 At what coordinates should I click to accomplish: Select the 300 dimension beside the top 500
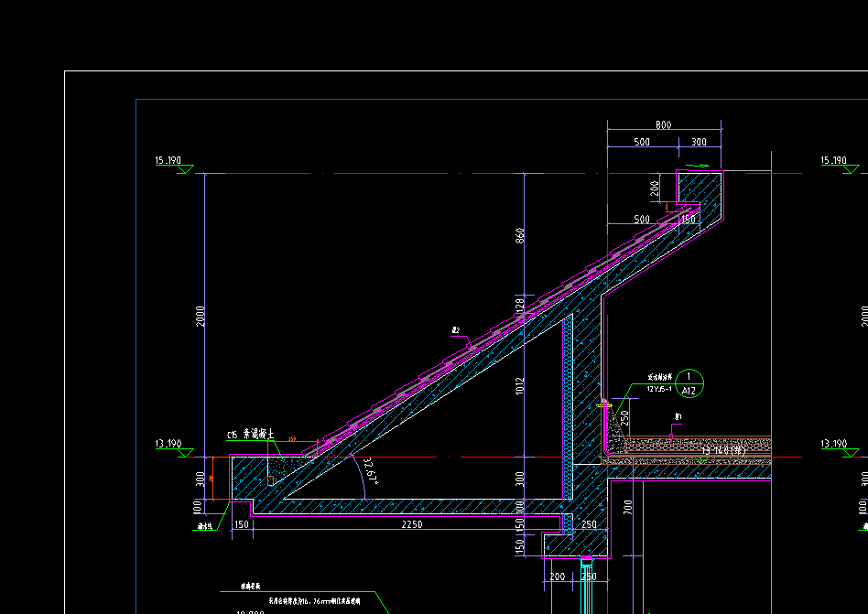tap(700, 142)
